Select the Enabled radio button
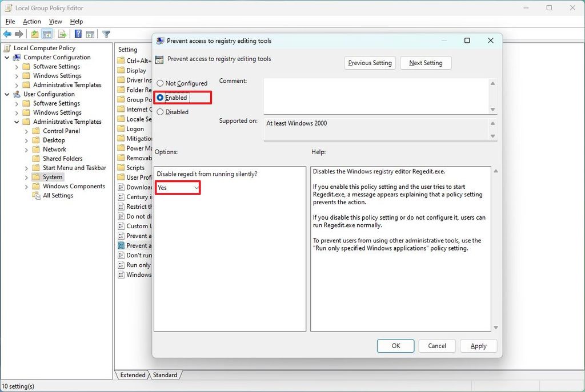The image size is (585, 392). (159, 98)
